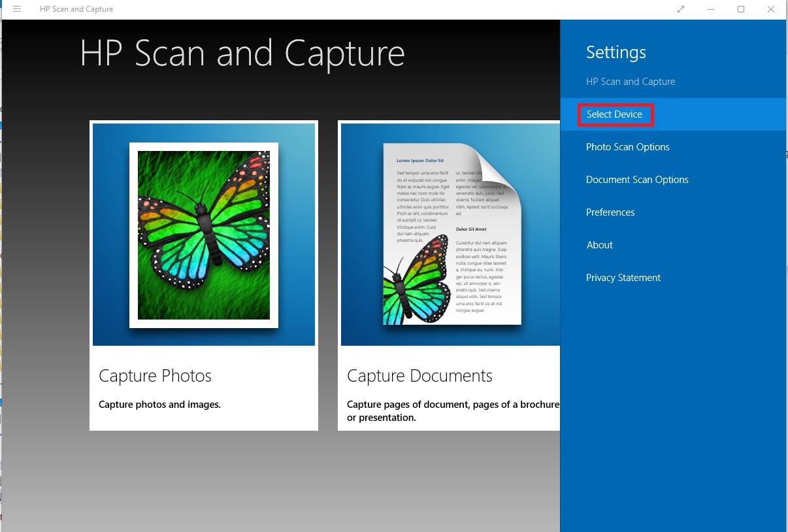
Task: Minimize the HP Scan window
Action: (711, 9)
